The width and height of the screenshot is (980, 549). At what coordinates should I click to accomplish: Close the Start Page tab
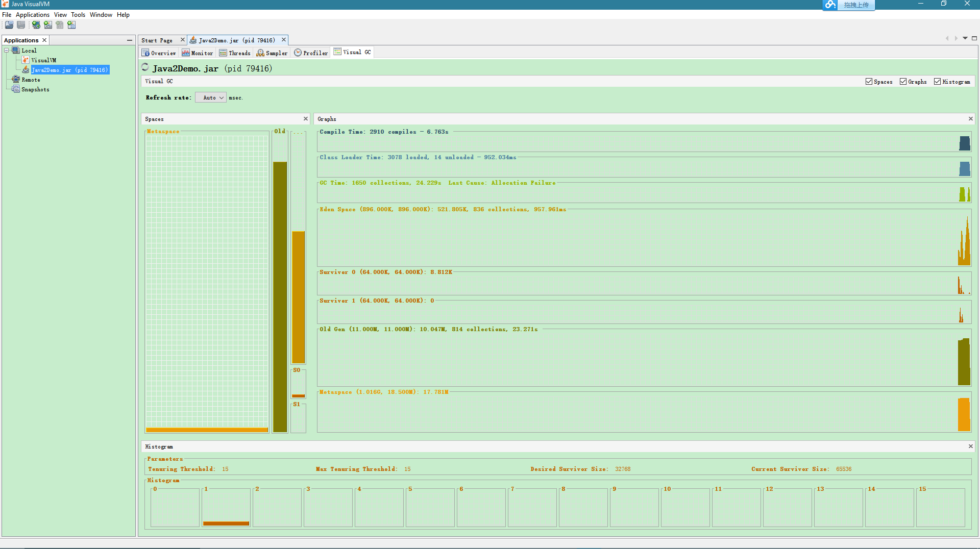pyautogui.click(x=183, y=40)
